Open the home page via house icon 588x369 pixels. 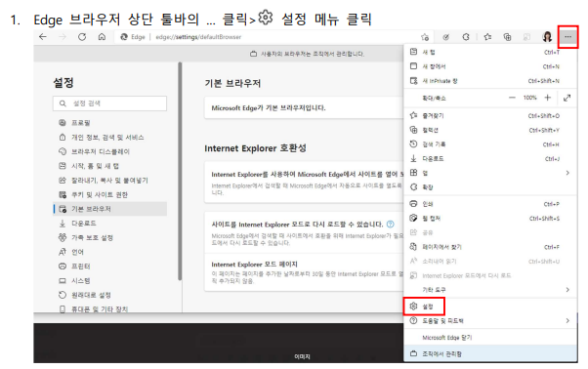102,37
